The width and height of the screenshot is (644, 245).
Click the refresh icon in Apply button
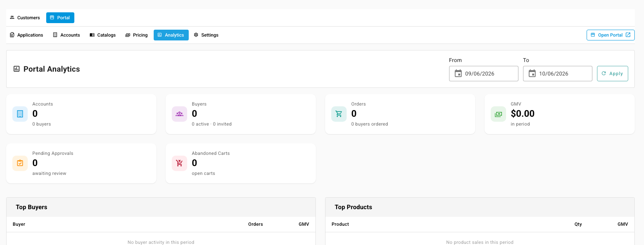(604, 73)
